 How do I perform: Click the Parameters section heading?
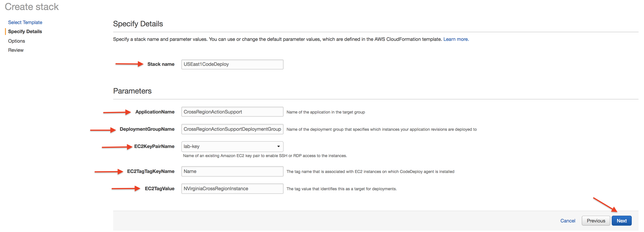click(132, 91)
